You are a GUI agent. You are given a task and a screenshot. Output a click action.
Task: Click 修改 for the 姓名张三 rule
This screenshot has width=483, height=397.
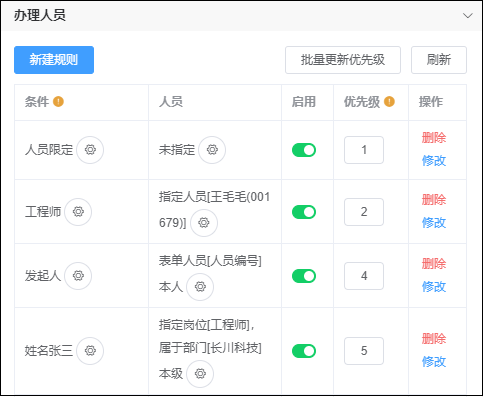click(x=434, y=361)
